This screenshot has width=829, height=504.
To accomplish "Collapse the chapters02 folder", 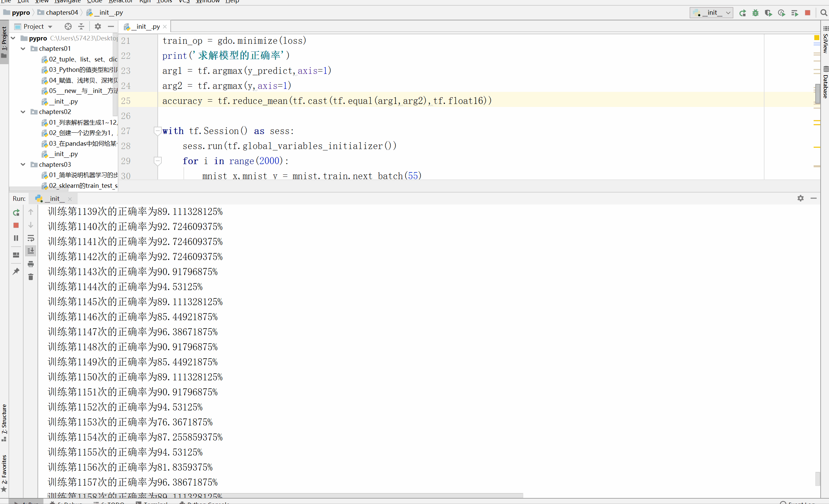I will pos(23,112).
